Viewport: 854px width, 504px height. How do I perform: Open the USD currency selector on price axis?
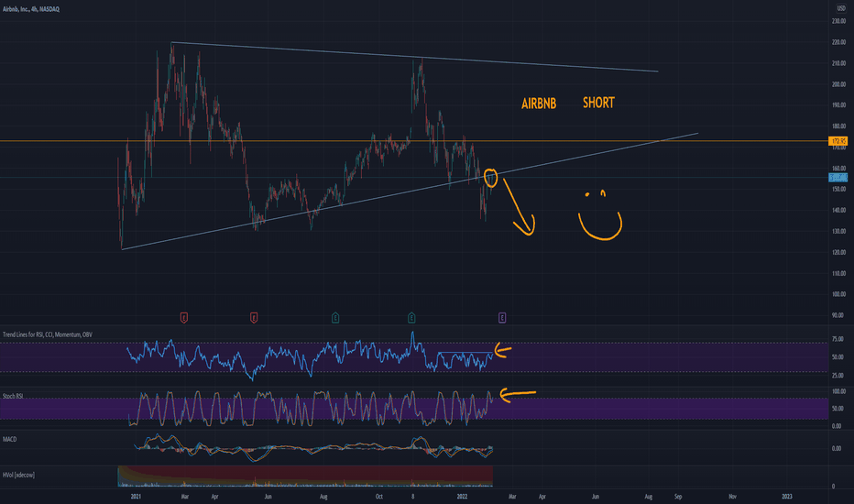(x=841, y=8)
